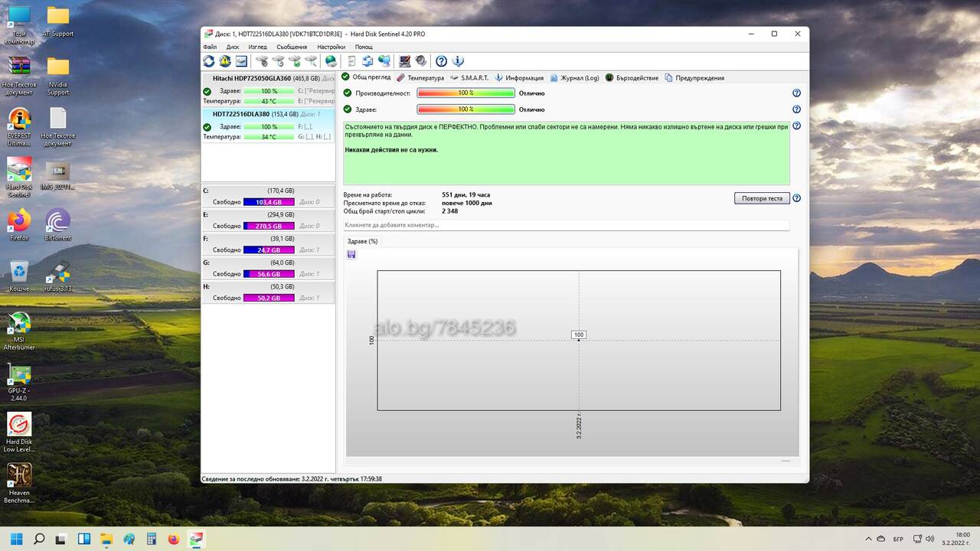Screen dimensions: 980x551
Task: Click the '551 дни, 19 часа' uptime value
Action: [466, 195]
